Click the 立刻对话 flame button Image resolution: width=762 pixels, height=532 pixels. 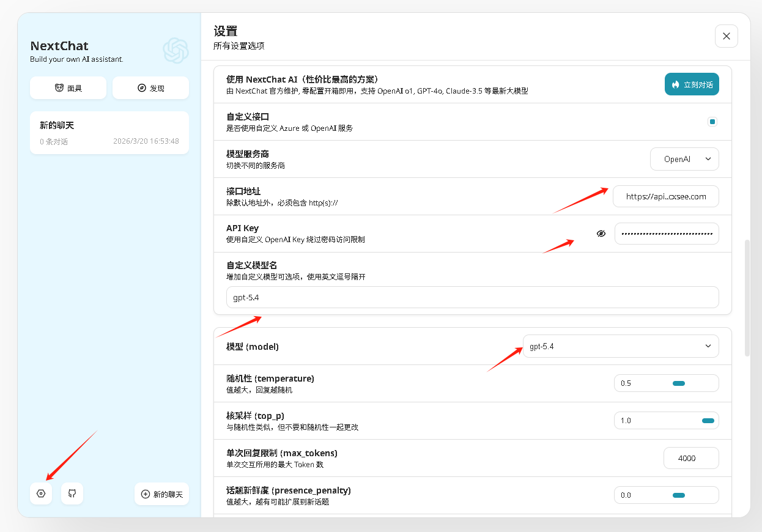[x=691, y=84]
